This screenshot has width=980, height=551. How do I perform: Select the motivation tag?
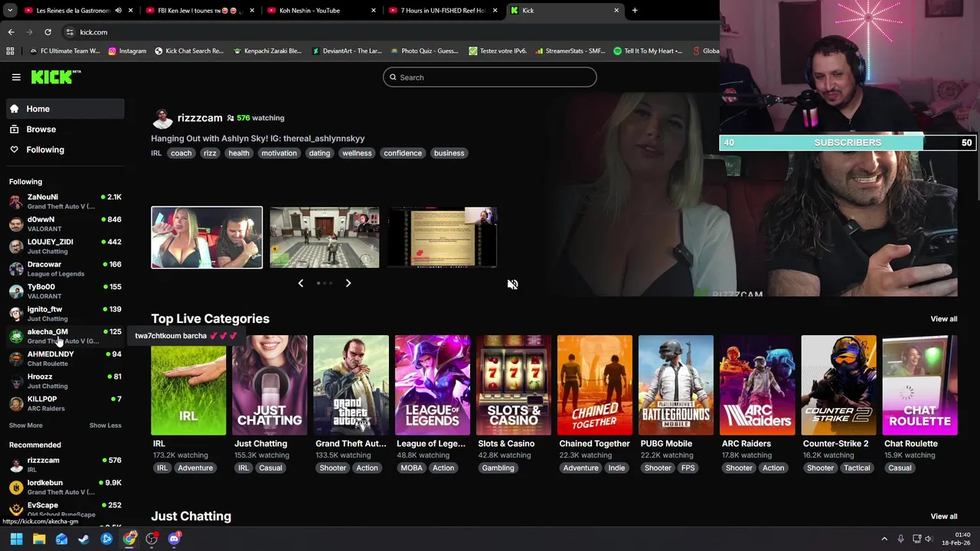pyautogui.click(x=279, y=153)
